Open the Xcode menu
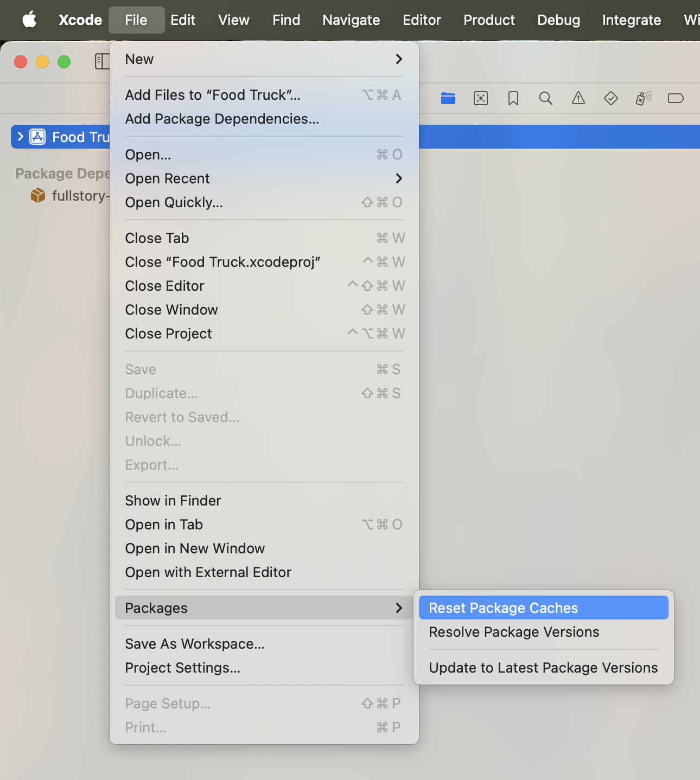The height and width of the screenshot is (780, 700). click(80, 20)
